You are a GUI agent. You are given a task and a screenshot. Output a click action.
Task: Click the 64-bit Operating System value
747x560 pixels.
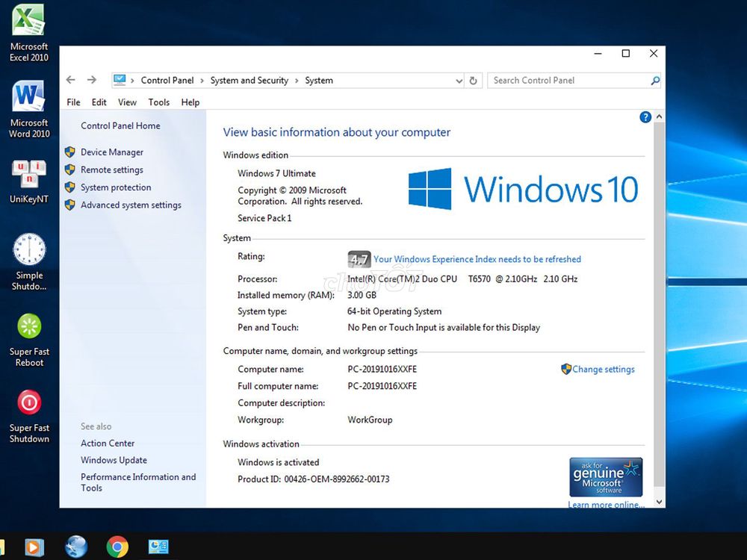pyautogui.click(x=394, y=311)
